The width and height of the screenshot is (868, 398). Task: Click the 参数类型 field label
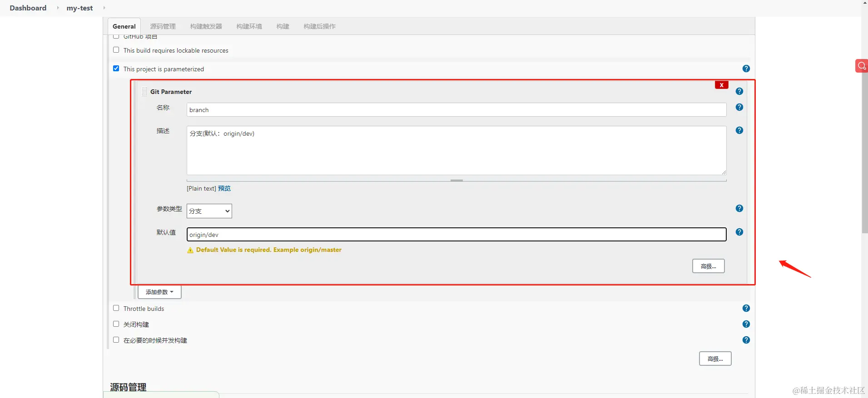coord(169,209)
